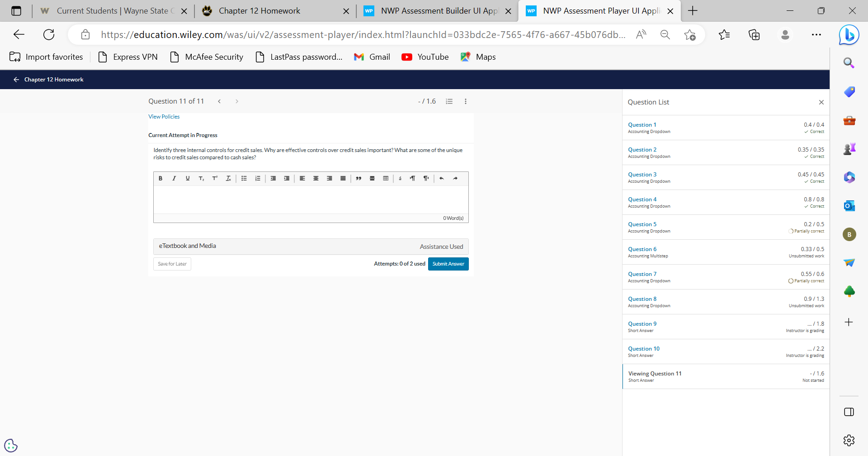Image resolution: width=868 pixels, height=456 pixels.
Task: Set left-to-right text direction
Action: point(413,178)
